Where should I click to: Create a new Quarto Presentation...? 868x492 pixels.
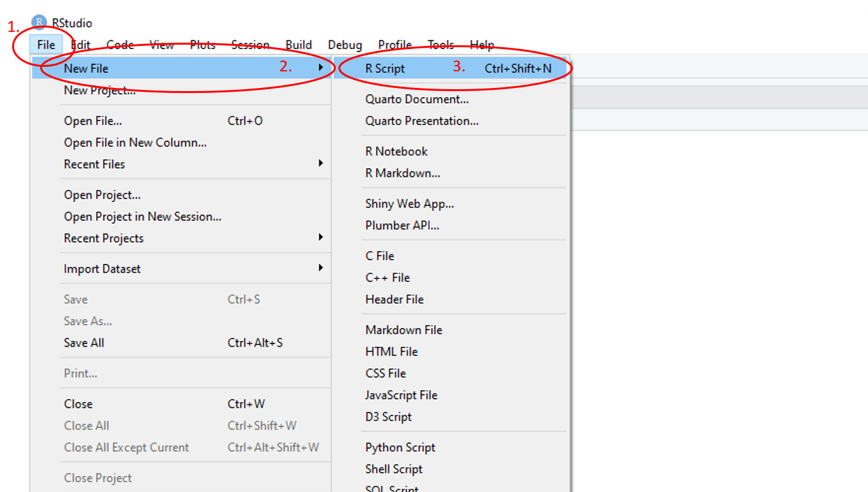[x=451, y=120]
